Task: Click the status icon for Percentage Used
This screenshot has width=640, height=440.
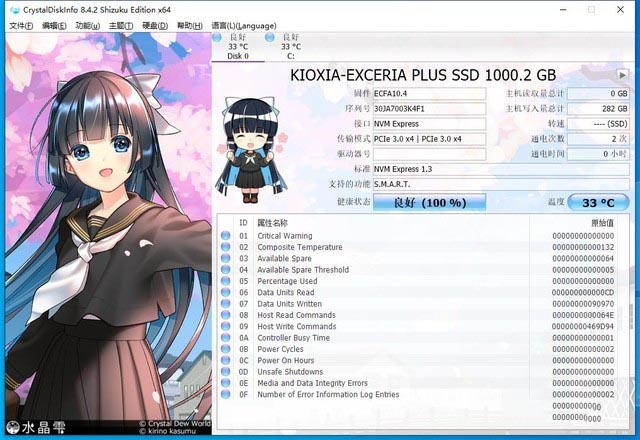Action: pos(225,281)
